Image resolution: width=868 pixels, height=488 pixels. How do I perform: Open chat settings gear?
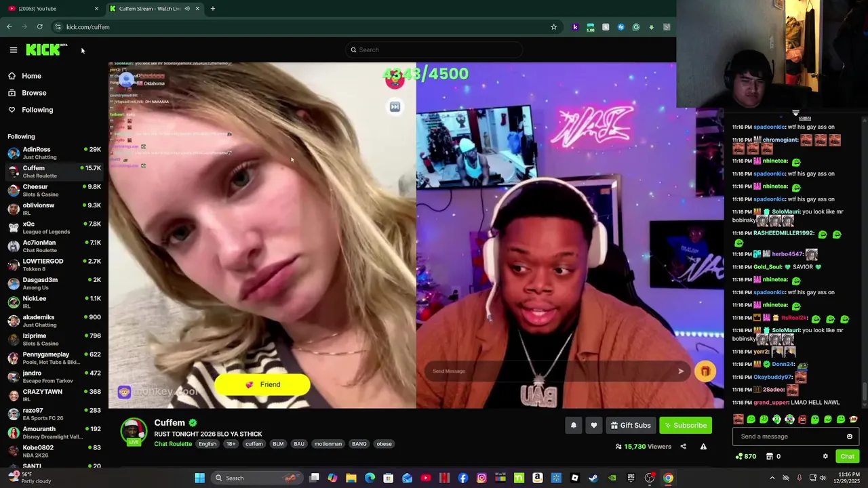point(825,456)
